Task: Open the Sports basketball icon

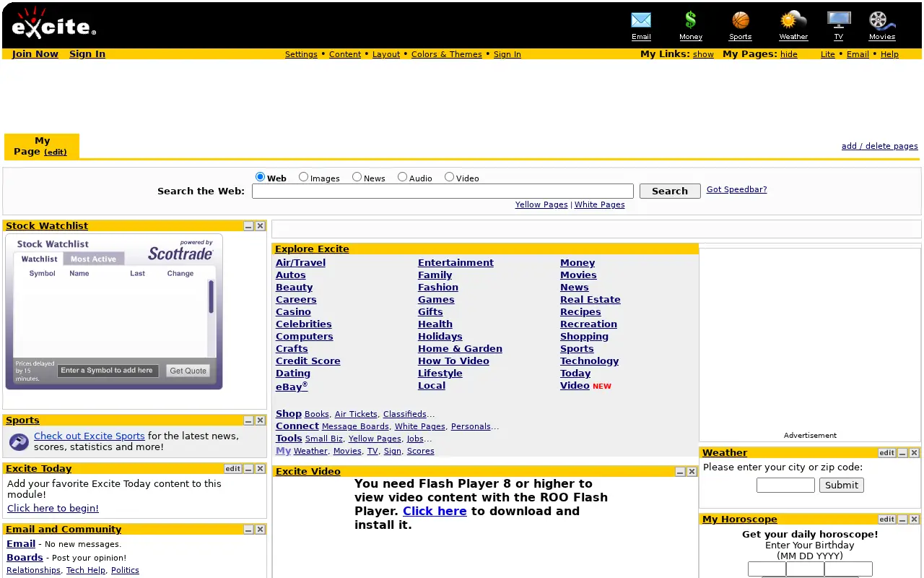Action: tap(741, 20)
